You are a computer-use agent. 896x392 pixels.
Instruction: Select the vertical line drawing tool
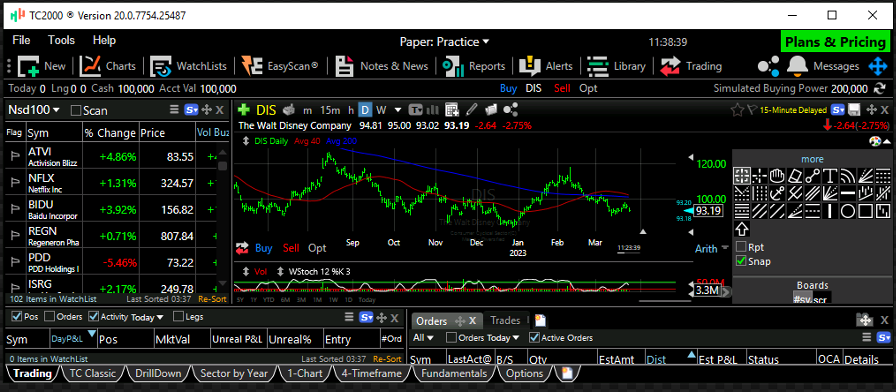(830, 211)
